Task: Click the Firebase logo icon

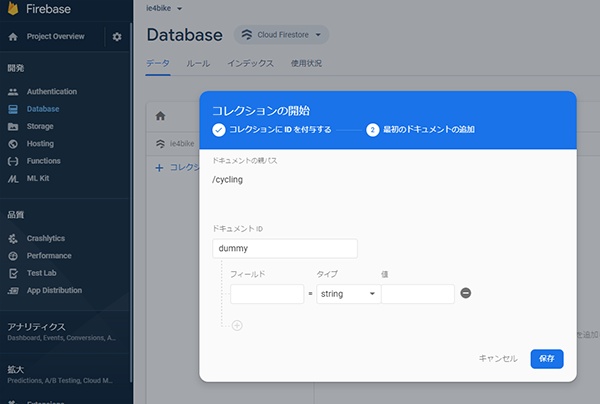Action: (x=13, y=8)
